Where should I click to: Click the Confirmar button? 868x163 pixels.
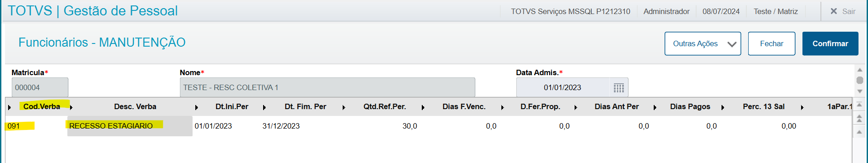pyautogui.click(x=830, y=43)
